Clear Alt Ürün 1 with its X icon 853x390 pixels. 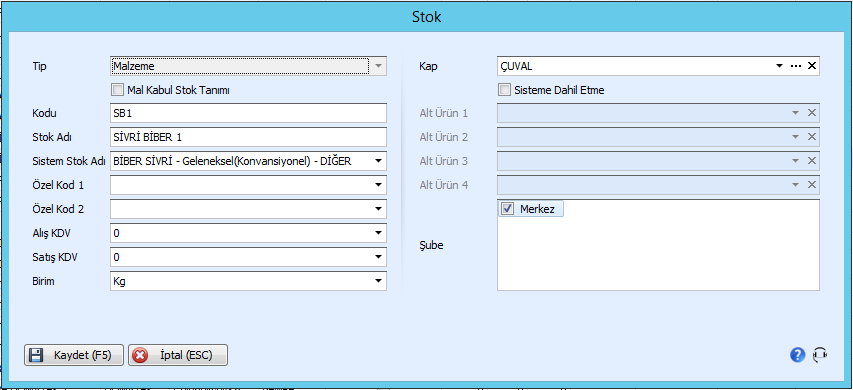811,113
